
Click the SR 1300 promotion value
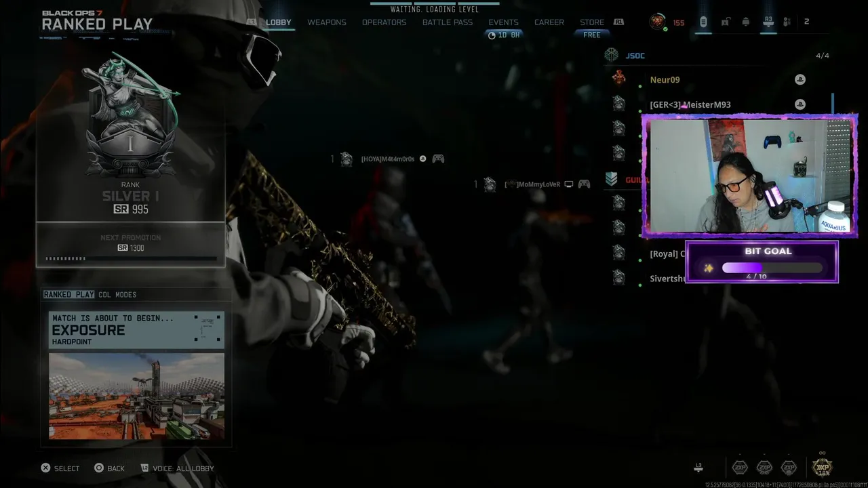tap(131, 248)
